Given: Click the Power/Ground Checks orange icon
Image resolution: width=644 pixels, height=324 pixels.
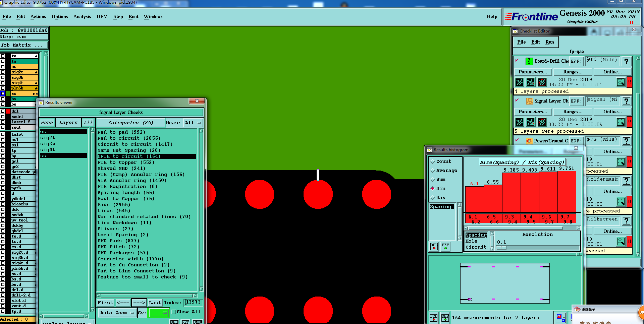Looking at the screenshot, I should tap(529, 141).
